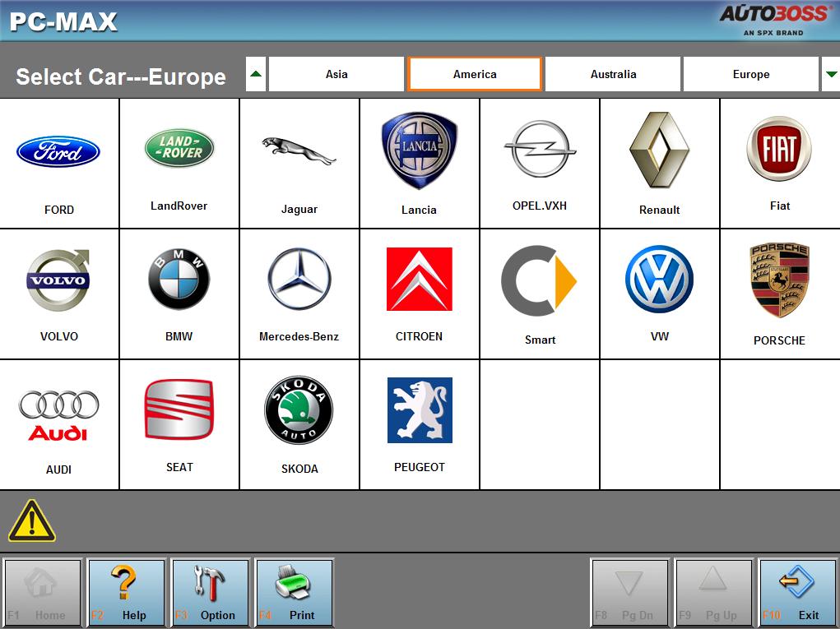Click the F4 Print button
This screenshot has height=629, width=840.
pos(294,593)
